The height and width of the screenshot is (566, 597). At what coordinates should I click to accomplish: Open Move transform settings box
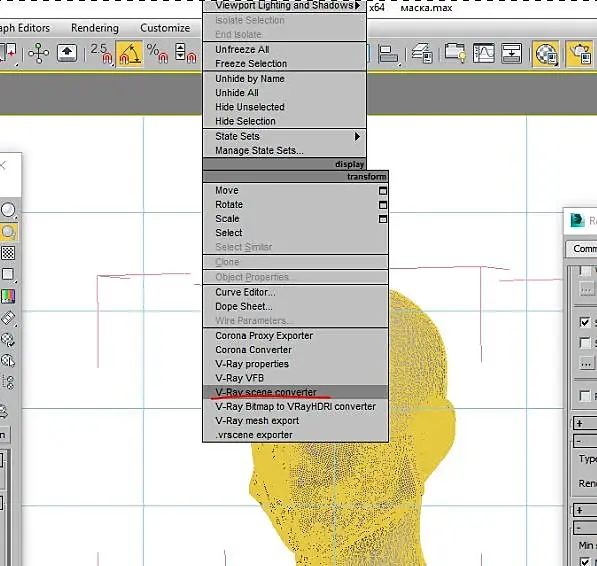383,191
